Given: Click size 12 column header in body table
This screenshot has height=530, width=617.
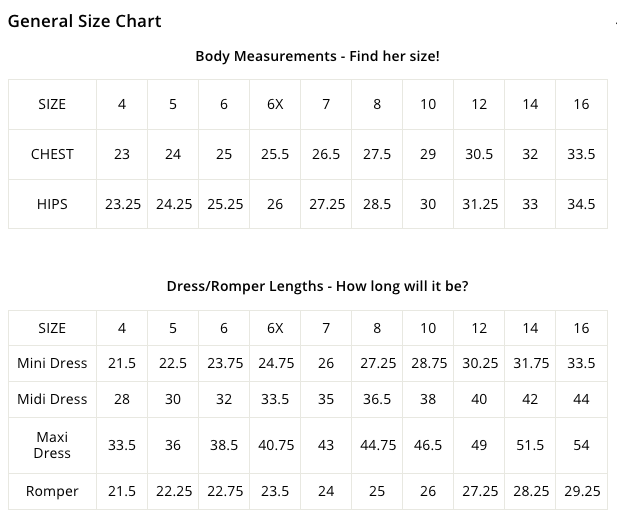Looking at the screenshot, I should (x=479, y=104).
